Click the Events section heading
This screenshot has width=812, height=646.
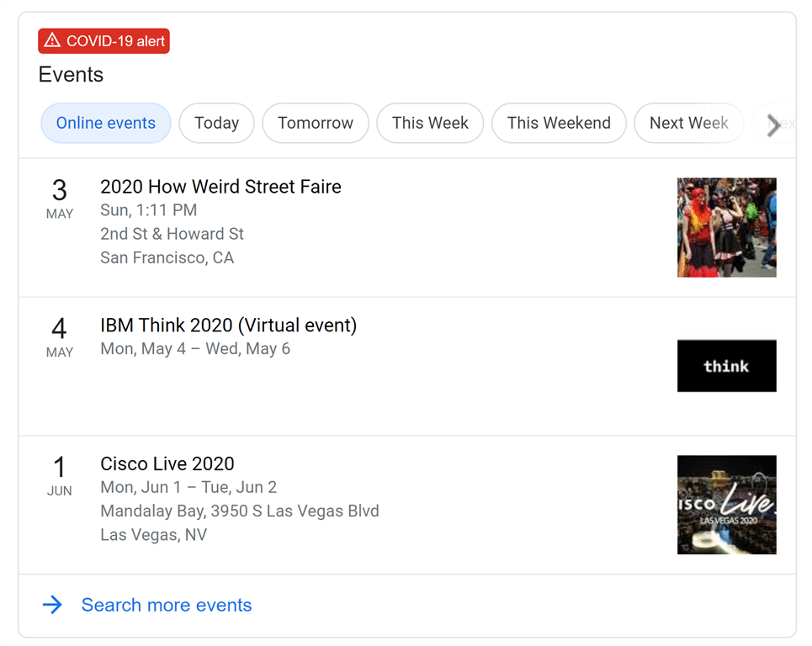[71, 75]
